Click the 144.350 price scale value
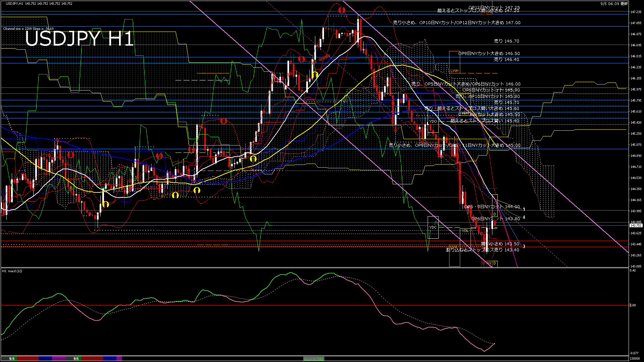This screenshot has width=644, height=362. 636,189
